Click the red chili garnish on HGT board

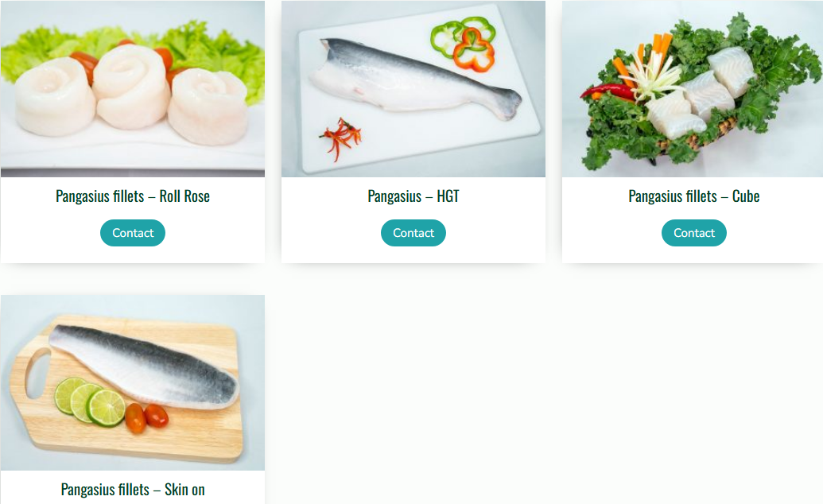tap(341, 138)
